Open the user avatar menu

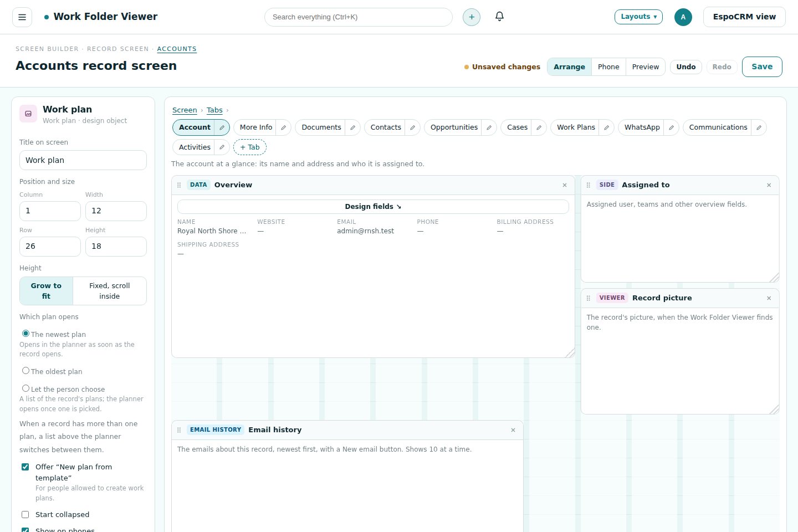(x=683, y=17)
